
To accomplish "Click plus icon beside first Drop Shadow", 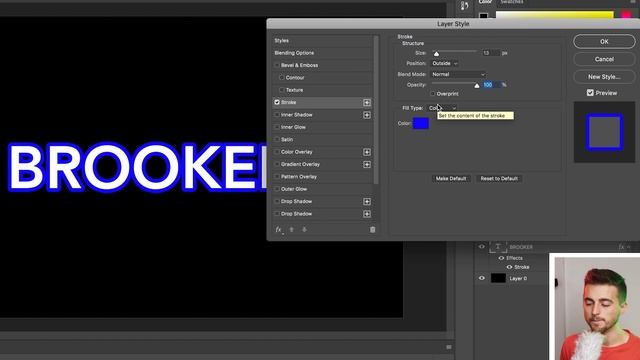I will pyautogui.click(x=367, y=202).
